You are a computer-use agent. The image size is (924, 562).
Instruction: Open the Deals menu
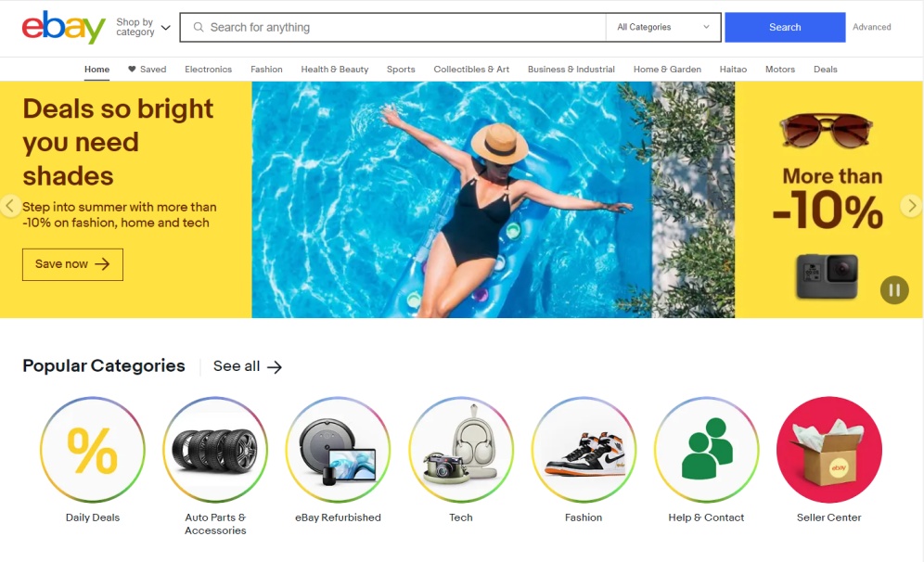pos(826,70)
